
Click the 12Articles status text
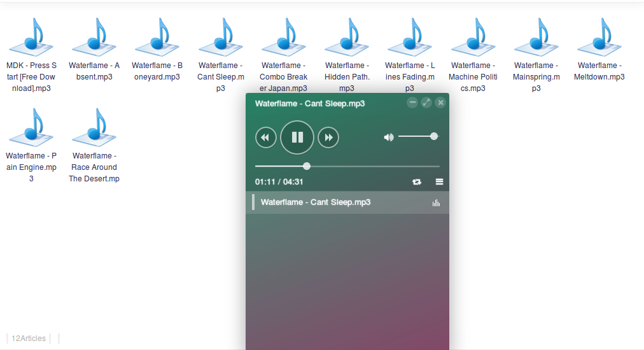coord(29,339)
